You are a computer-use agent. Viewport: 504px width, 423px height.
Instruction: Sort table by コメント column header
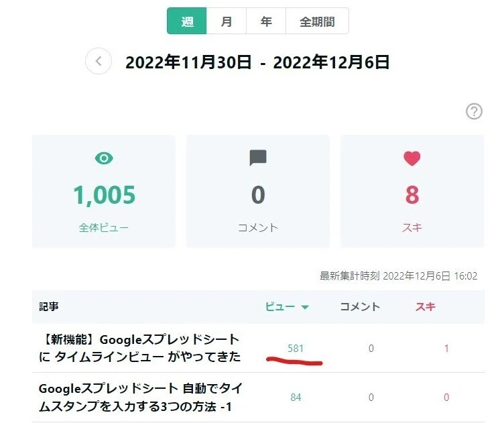(x=360, y=306)
